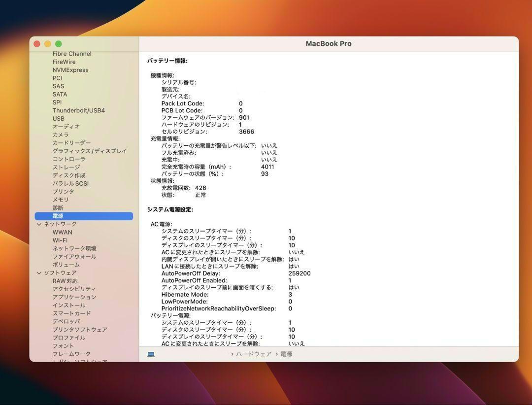The height and width of the screenshot is (405, 532).
Task: Select the plain USB sidebar entry
Action: [58, 118]
